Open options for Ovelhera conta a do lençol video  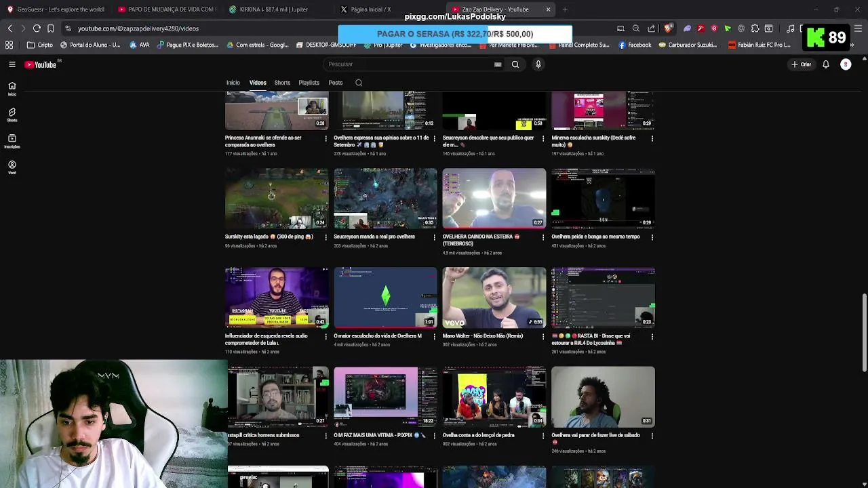pos(543,436)
